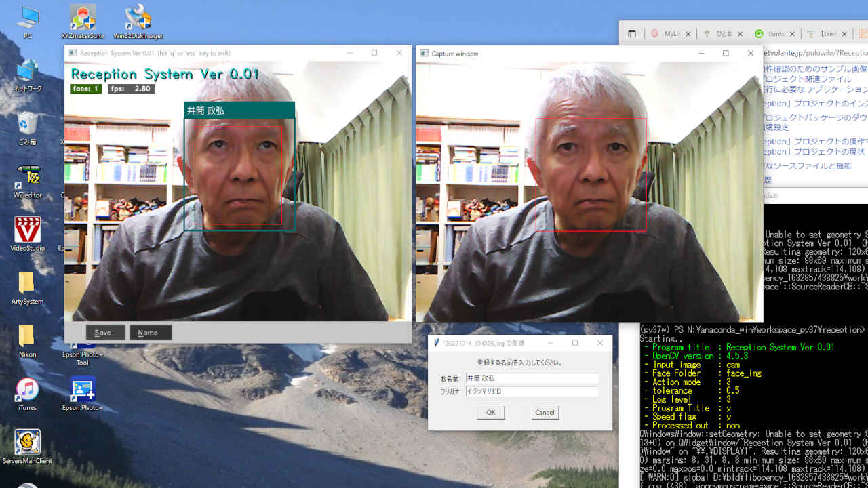Select the ArtySystem folder on the desktop
Viewport: 868px width, 488px height.
[27, 284]
